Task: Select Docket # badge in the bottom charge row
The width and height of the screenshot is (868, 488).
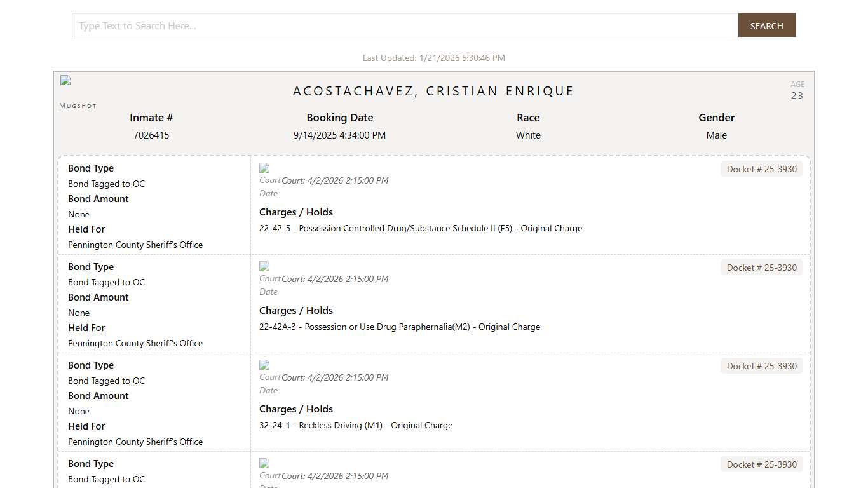Action: click(761, 464)
